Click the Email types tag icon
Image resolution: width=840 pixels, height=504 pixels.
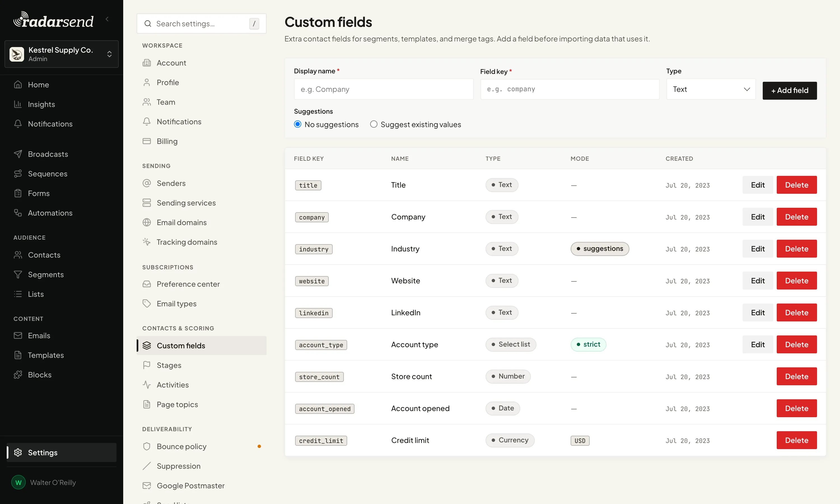147,304
